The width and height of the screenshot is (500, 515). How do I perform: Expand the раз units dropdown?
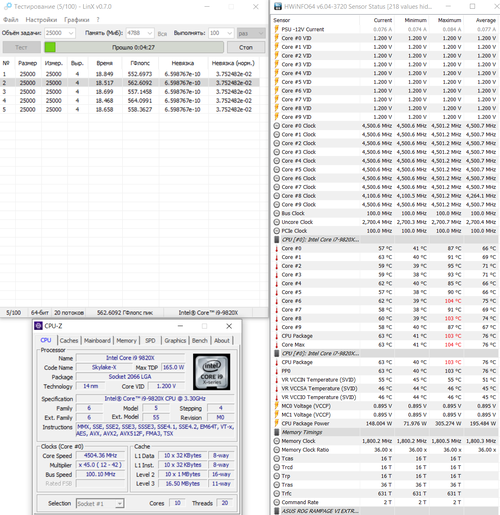click(261, 33)
